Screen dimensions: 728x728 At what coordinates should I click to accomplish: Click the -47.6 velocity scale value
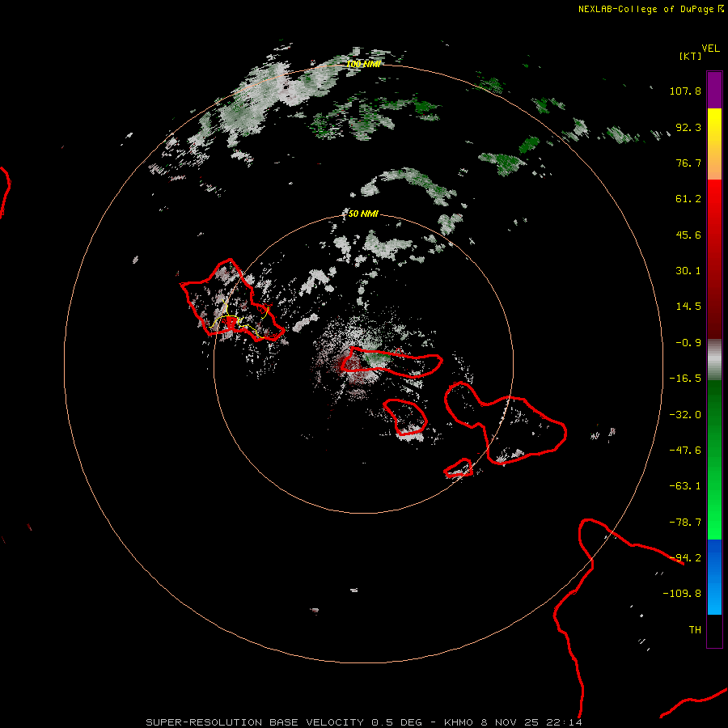pos(685,451)
